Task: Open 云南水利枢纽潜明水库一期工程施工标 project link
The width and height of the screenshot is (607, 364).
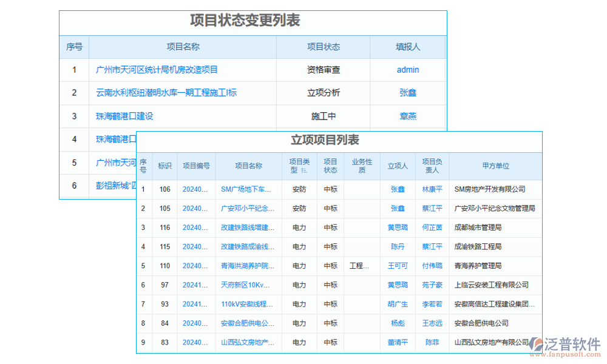Action: (166, 93)
